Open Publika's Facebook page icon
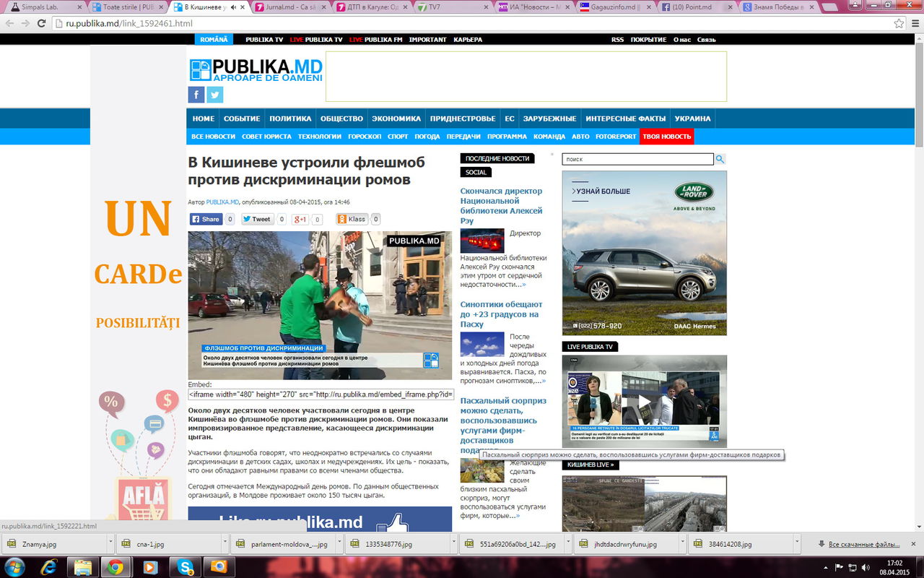This screenshot has width=924, height=578. pyautogui.click(x=196, y=95)
